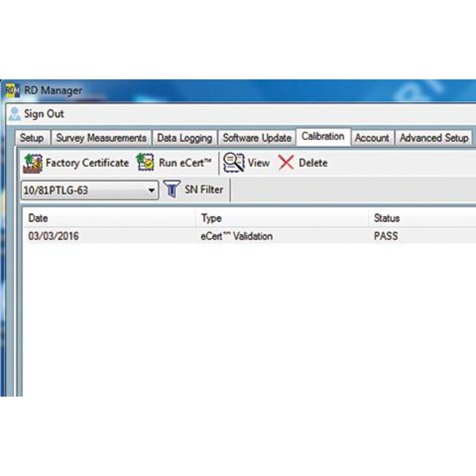Click the RD Manager title bar icon
The height and width of the screenshot is (476, 476).
pos(12,90)
